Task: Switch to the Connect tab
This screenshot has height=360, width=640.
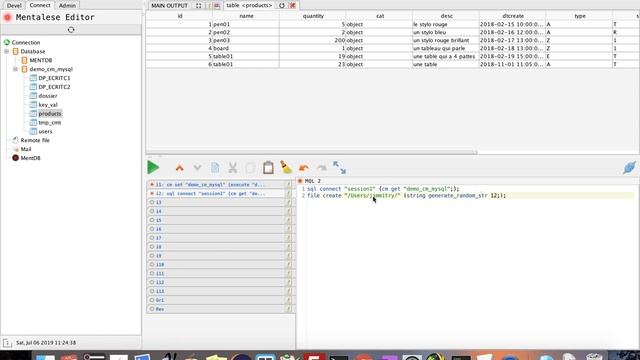Action: click(x=40, y=5)
